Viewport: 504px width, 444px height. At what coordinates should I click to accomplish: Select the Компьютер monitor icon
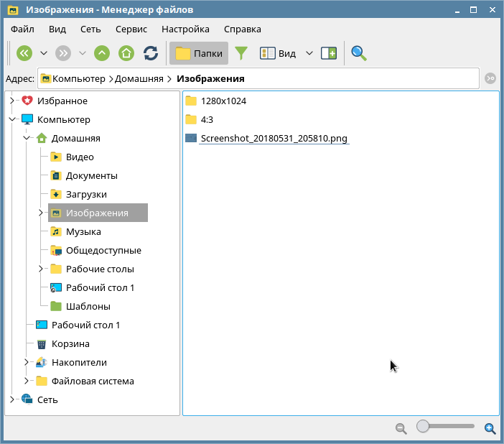pyautogui.click(x=27, y=119)
